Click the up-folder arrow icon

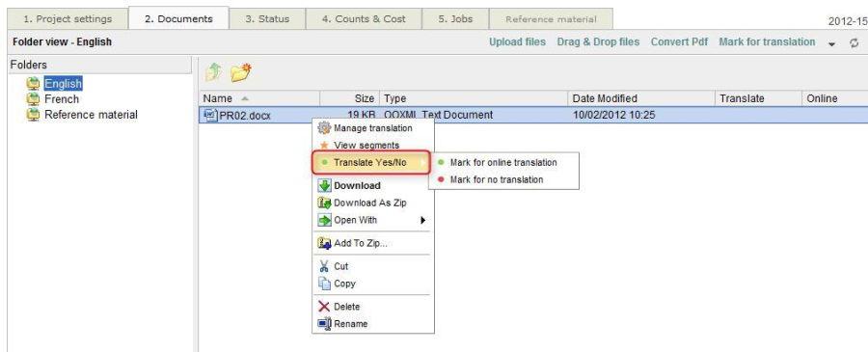[214, 72]
